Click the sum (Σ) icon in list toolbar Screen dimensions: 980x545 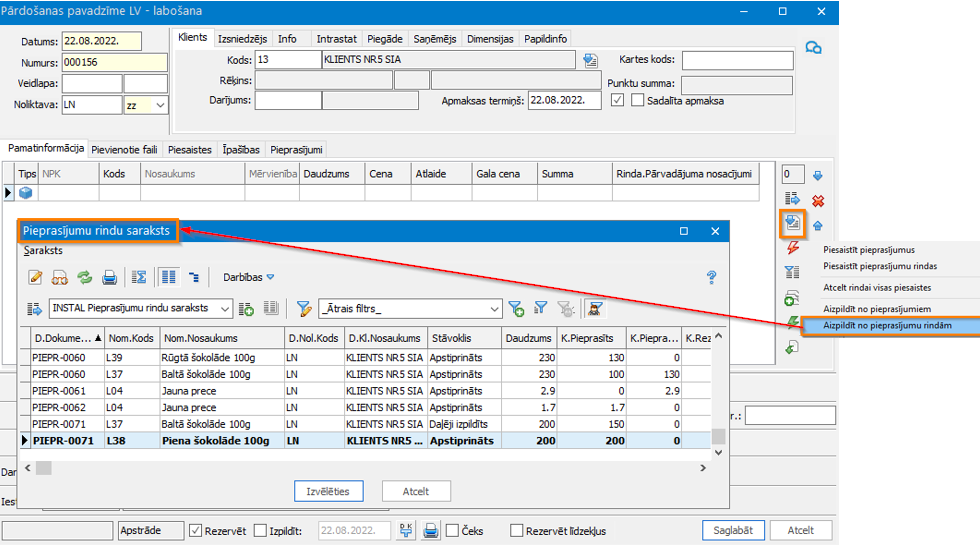(139, 277)
